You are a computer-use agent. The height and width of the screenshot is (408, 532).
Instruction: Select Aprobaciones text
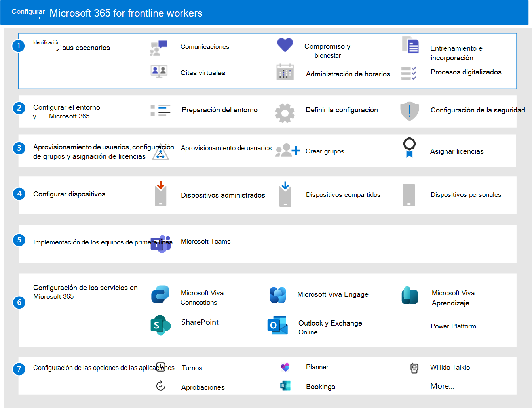pos(203,387)
